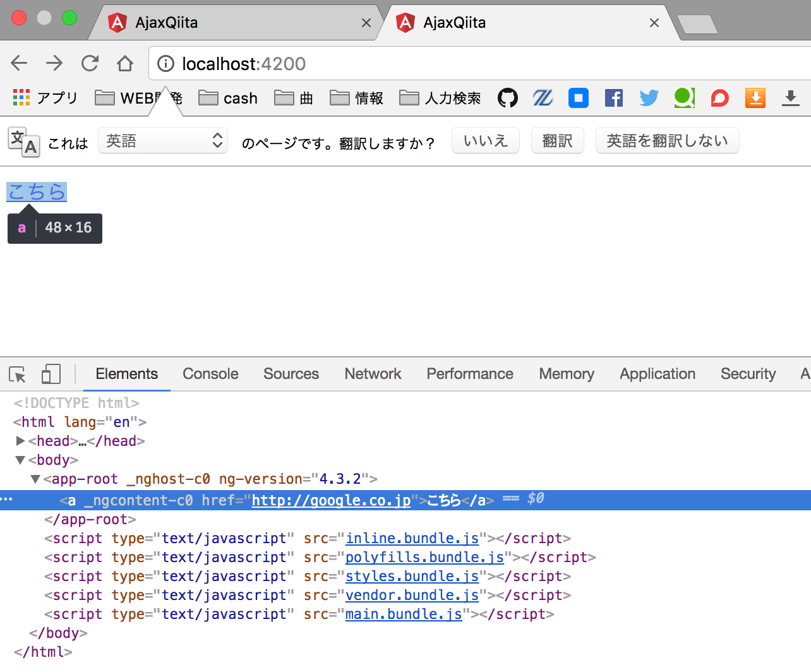This screenshot has width=811, height=672.
Task: Follow the こちら link on the page
Action: point(36,191)
